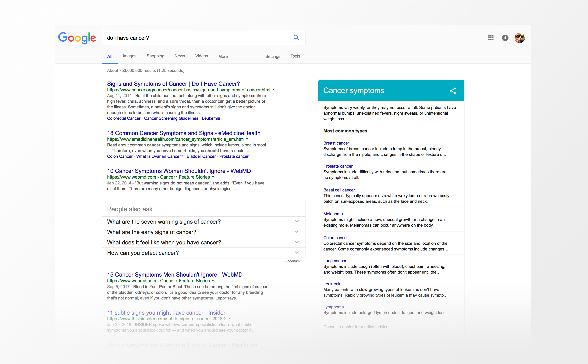Open the thisisinsider URL dropdown arrow
Screen dimensions: 588x364
(x=230, y=319)
